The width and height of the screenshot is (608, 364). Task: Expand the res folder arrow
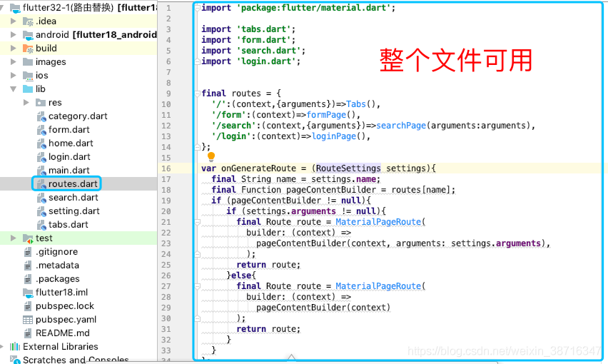pyautogui.click(x=26, y=102)
